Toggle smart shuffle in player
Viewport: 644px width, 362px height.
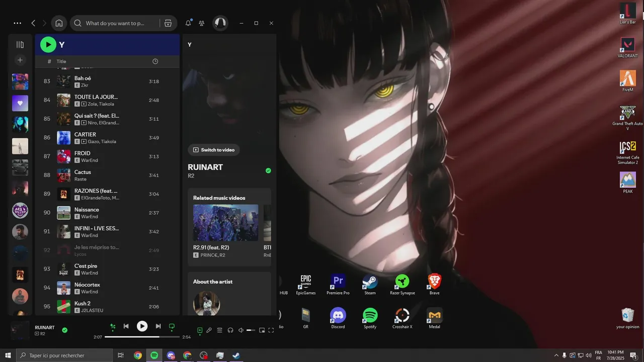[113, 326]
